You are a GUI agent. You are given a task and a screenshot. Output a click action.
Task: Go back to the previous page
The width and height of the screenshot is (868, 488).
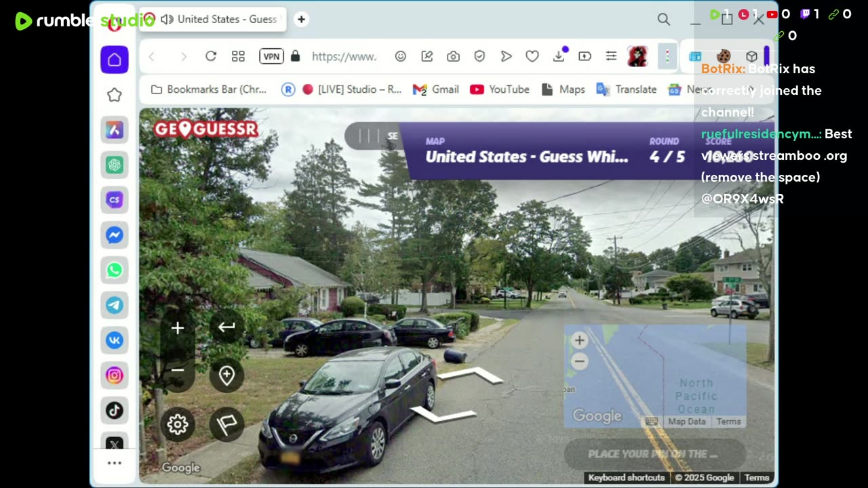pos(152,56)
